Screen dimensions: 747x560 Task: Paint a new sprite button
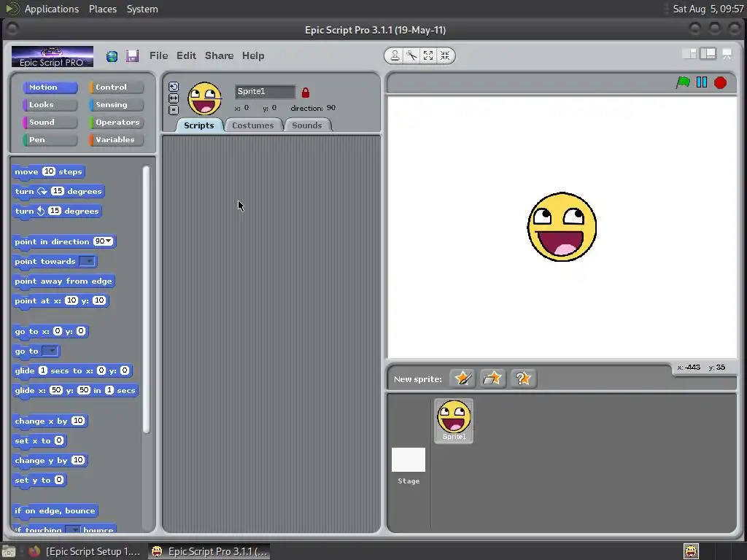point(462,378)
